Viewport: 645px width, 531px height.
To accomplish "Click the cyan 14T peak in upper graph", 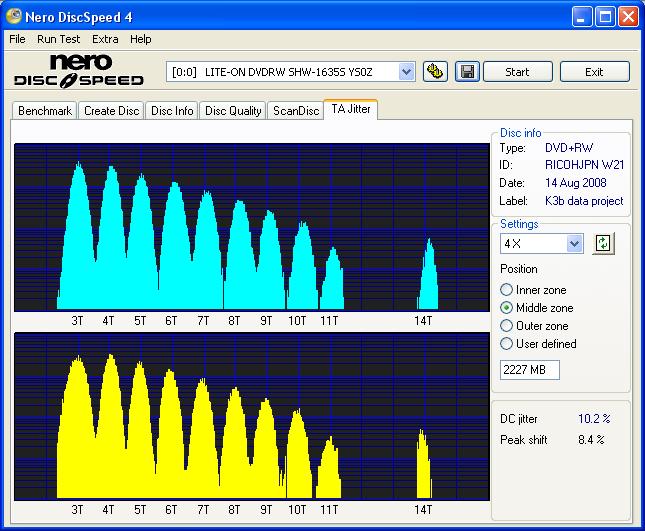I will 428,276.
